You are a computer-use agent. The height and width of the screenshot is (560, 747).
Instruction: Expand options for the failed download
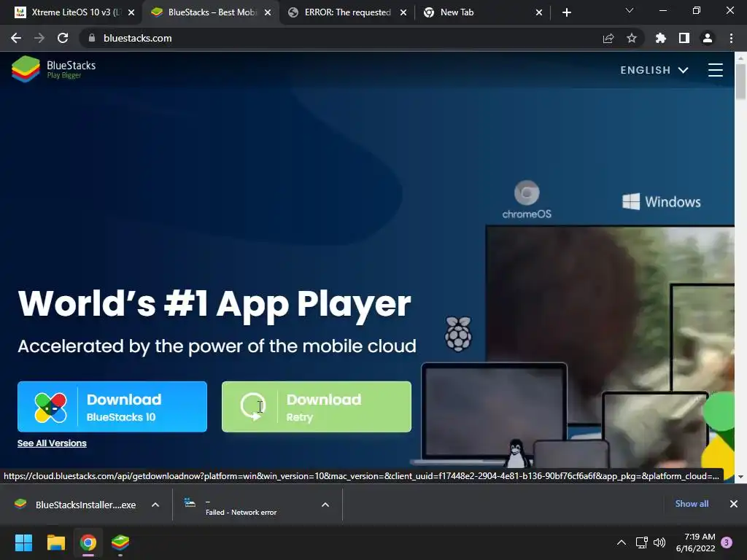click(325, 505)
